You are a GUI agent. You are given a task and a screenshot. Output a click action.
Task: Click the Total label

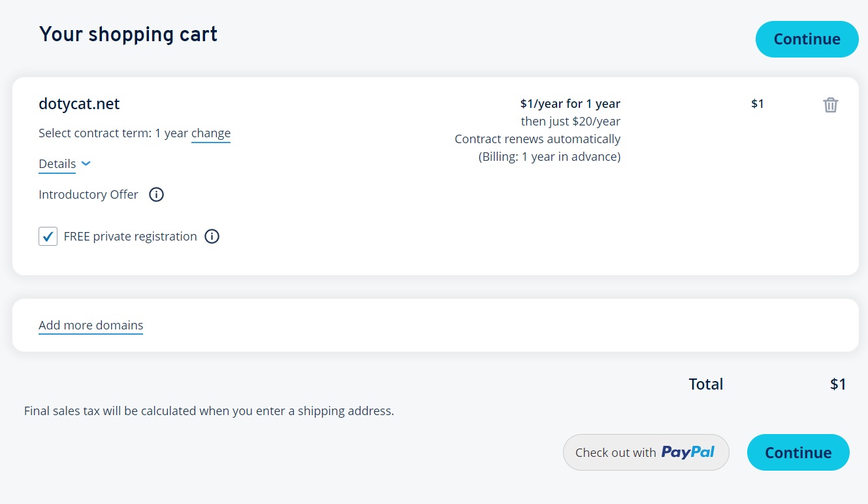click(705, 384)
